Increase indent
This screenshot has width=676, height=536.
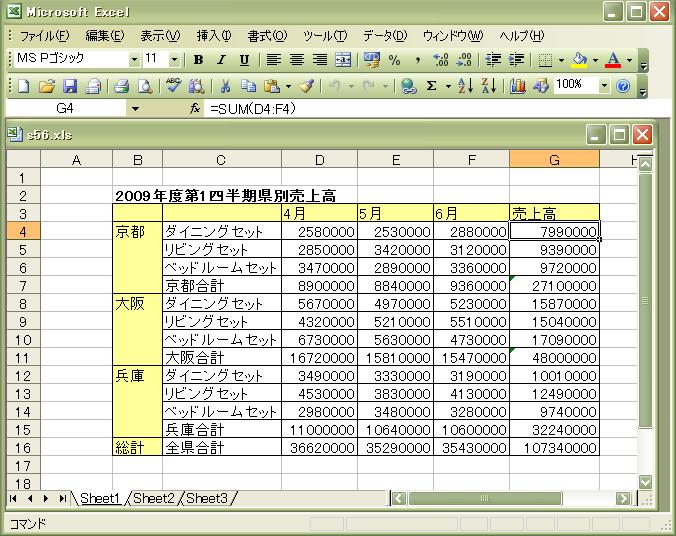coord(516,60)
